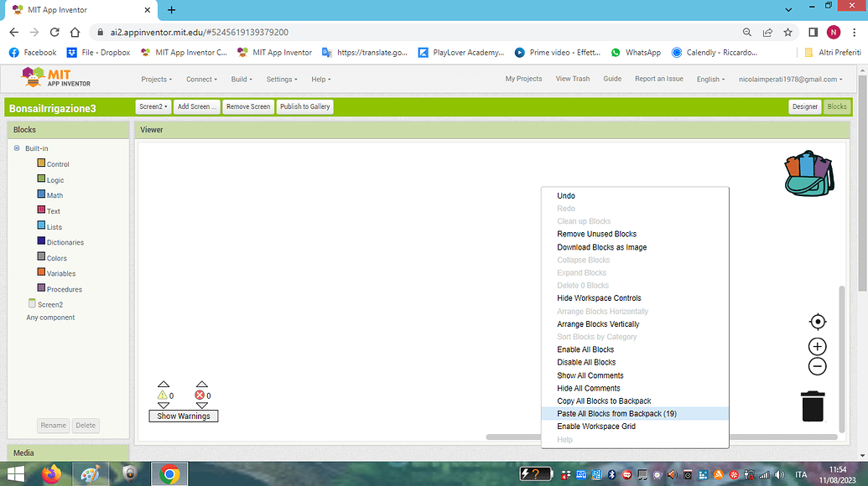Enable Workspace Grid from the menu
The image size is (868, 486).
click(595, 426)
